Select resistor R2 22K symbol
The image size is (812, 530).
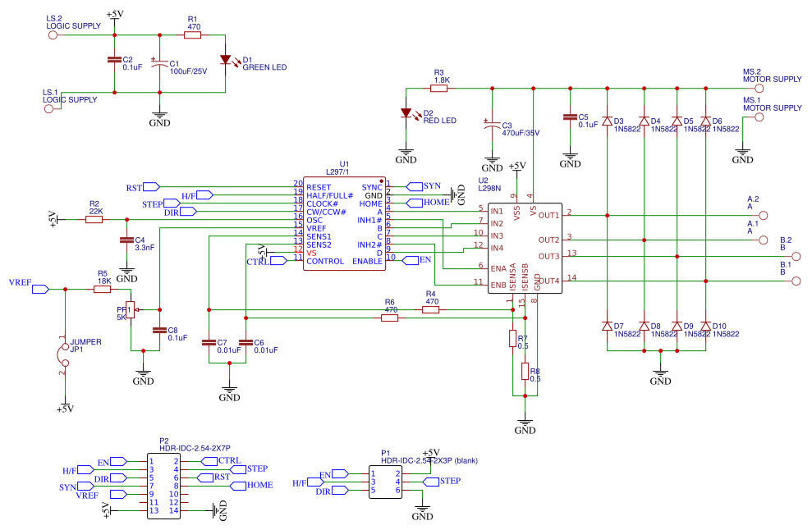coord(96,219)
